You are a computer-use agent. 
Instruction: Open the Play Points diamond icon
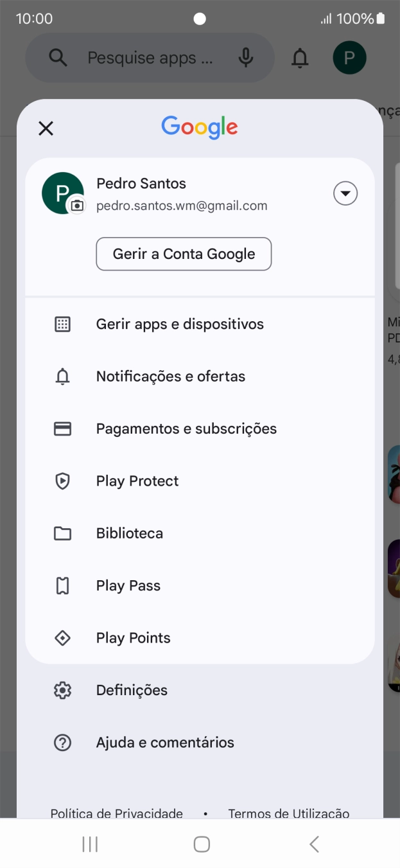[x=62, y=637]
